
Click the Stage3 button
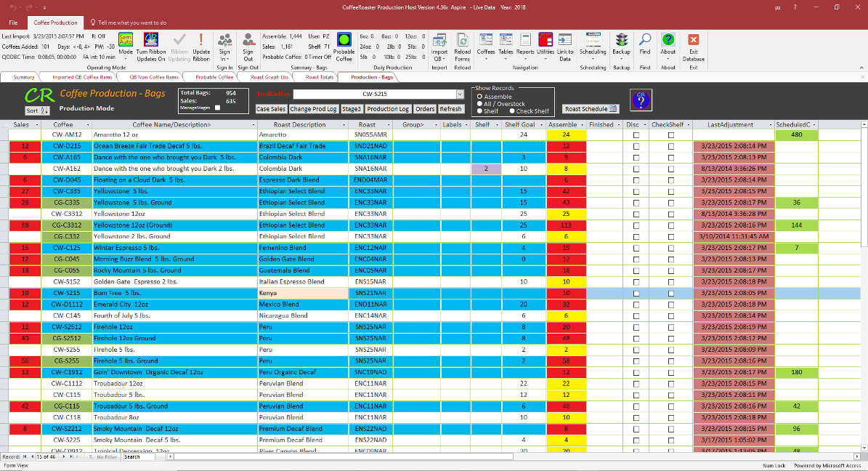point(351,109)
